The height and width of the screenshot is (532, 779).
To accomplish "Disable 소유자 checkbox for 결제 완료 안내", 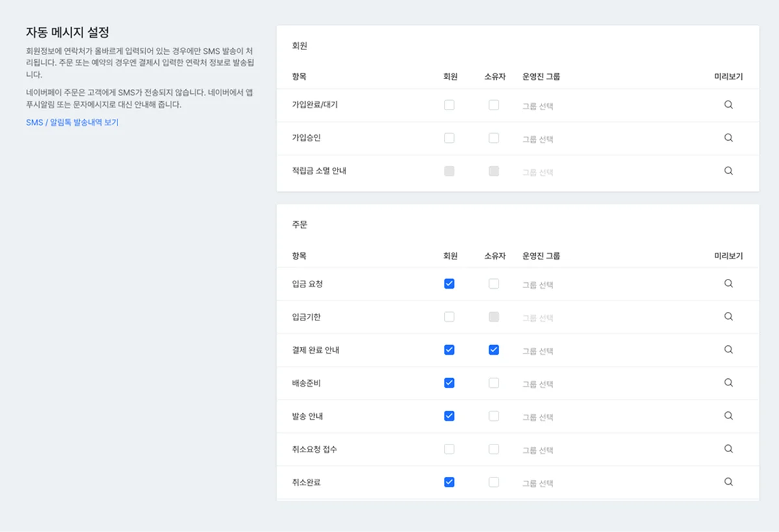I will tap(493, 350).
